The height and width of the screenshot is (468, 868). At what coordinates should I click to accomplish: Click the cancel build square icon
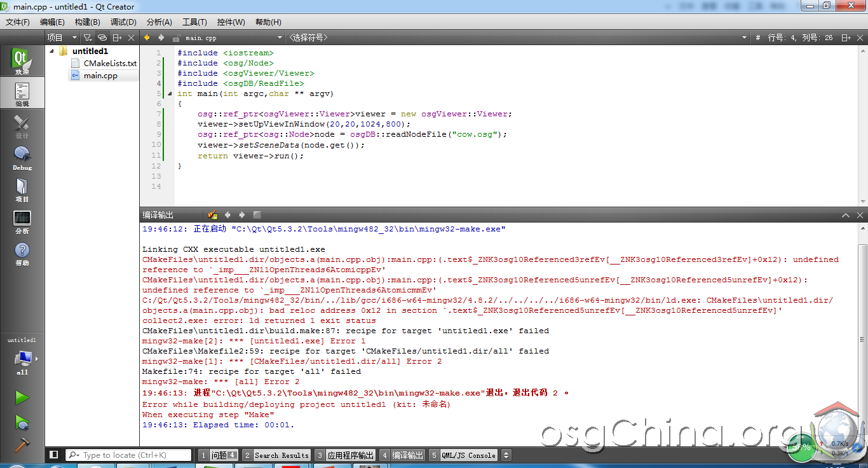pyautogui.click(x=257, y=215)
